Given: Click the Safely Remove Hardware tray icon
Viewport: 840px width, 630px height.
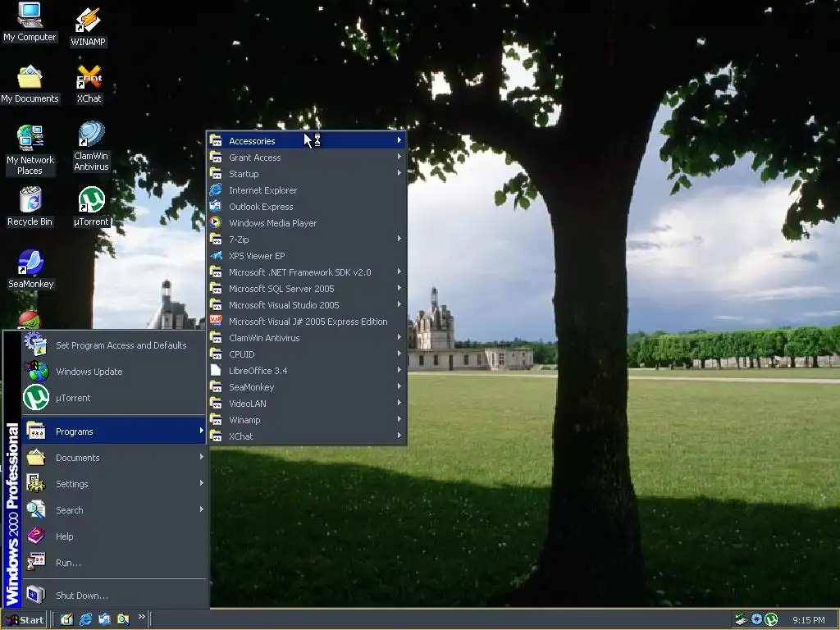Looking at the screenshot, I should pos(741,619).
